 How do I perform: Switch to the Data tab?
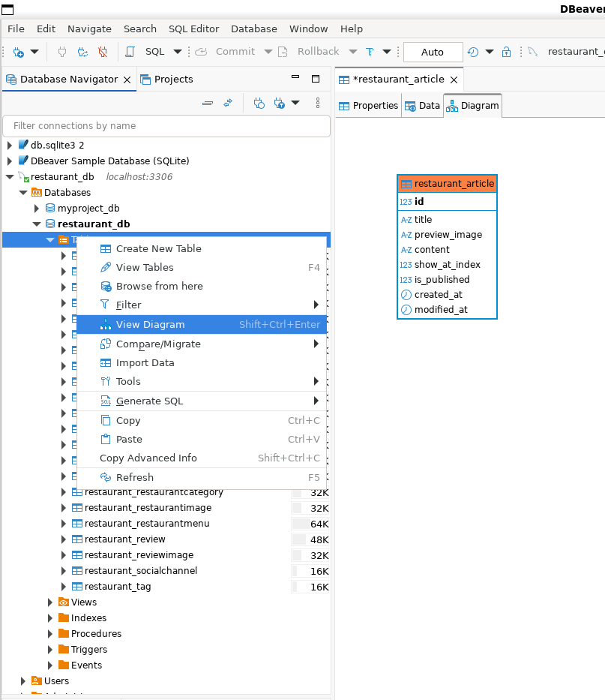coord(423,106)
